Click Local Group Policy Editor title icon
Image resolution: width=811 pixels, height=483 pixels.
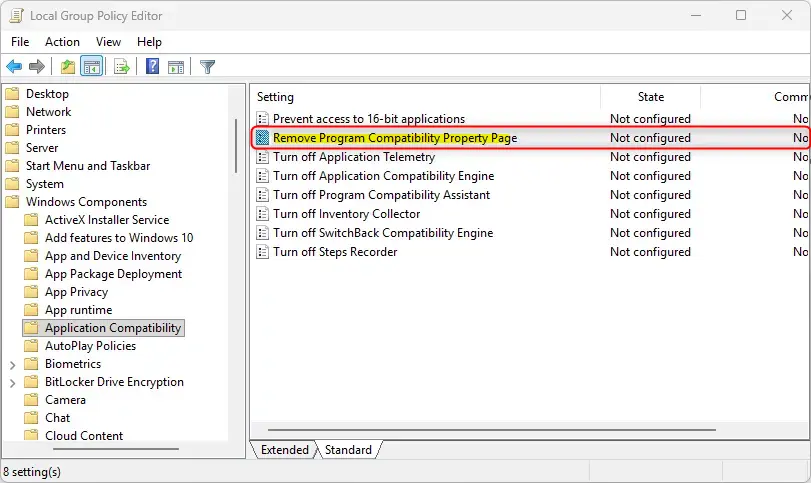[17, 16]
